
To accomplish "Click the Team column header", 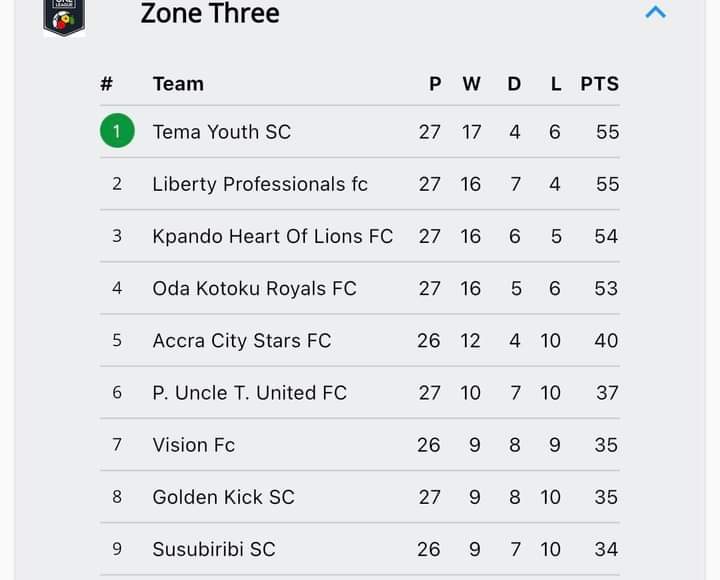I will (x=178, y=84).
